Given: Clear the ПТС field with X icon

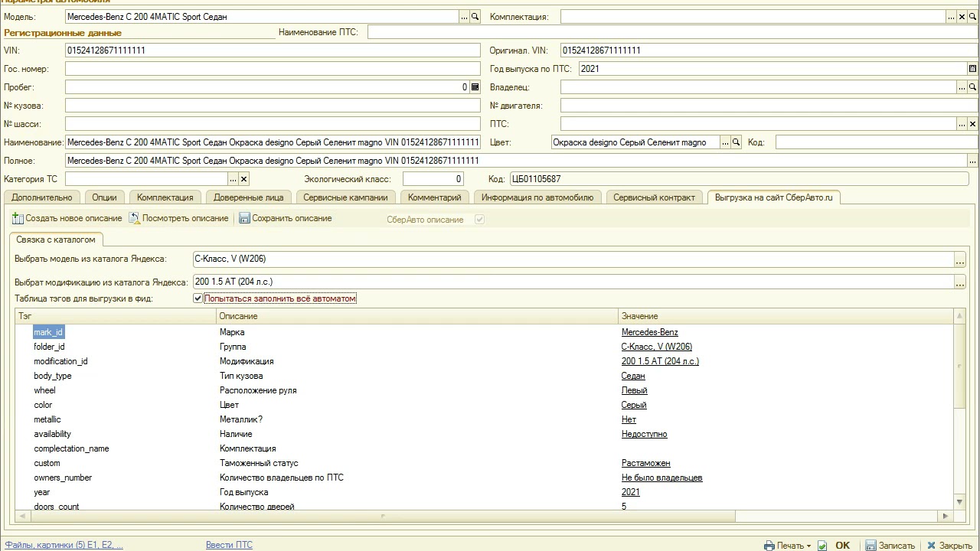Looking at the screenshot, I should (x=973, y=124).
